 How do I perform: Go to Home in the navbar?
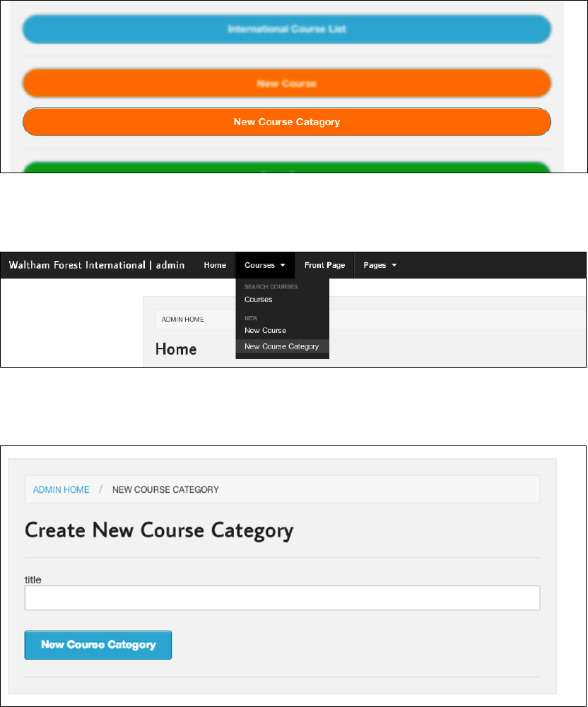pyautogui.click(x=215, y=265)
